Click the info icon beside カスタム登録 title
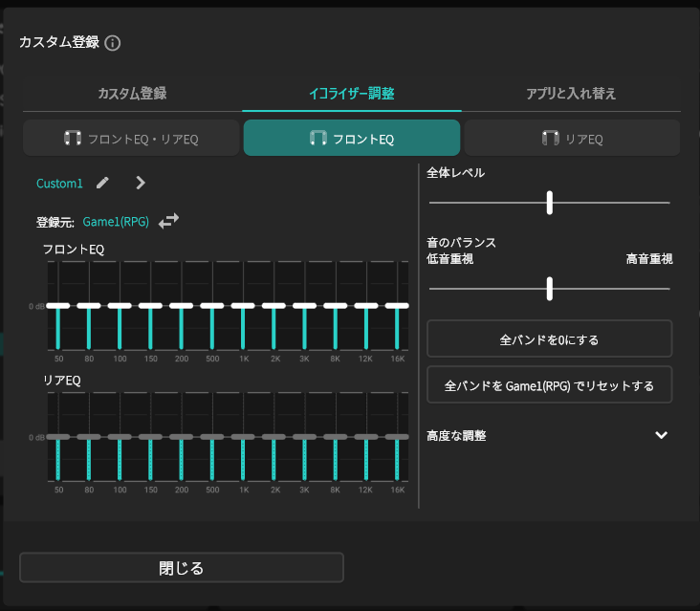Viewport: 700px width, 611px height. coord(112,43)
